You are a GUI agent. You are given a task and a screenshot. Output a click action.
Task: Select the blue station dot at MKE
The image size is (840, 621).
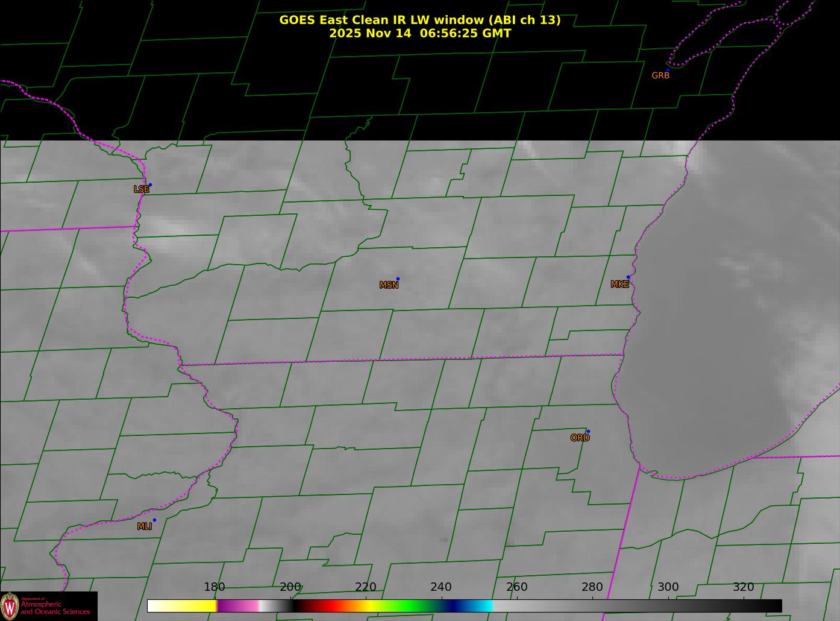point(628,277)
